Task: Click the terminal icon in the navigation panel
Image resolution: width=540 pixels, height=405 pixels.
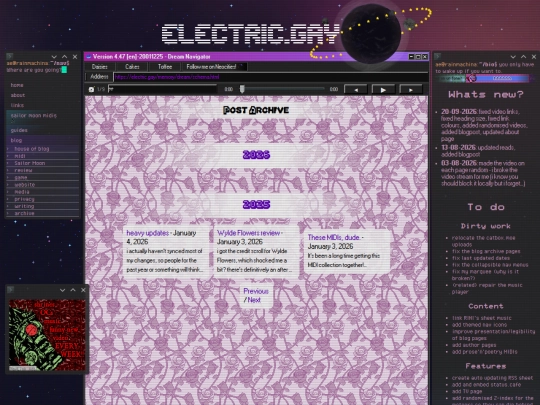Action: click(10, 56)
